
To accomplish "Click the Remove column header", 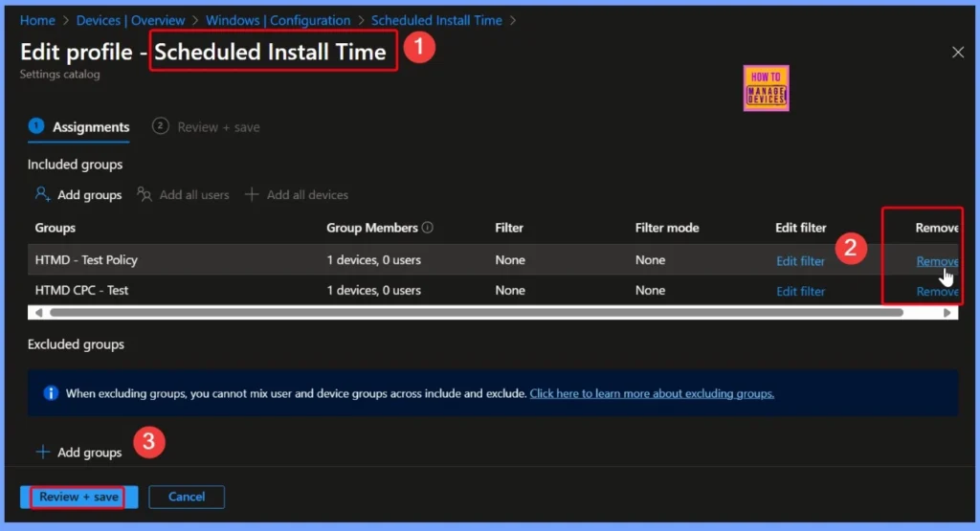I will (937, 228).
